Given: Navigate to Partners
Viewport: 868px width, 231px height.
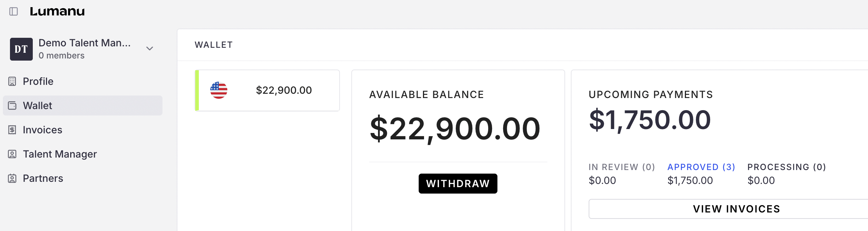Looking at the screenshot, I should click(43, 178).
